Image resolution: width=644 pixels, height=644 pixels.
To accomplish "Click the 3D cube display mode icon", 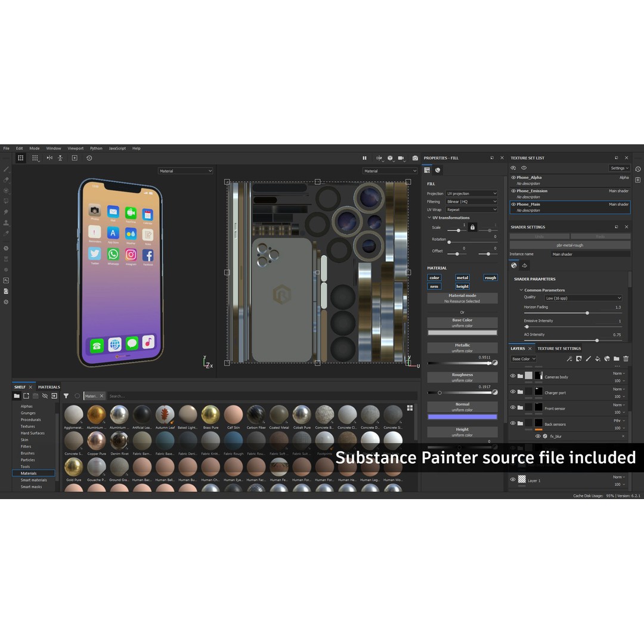I will click(x=390, y=158).
